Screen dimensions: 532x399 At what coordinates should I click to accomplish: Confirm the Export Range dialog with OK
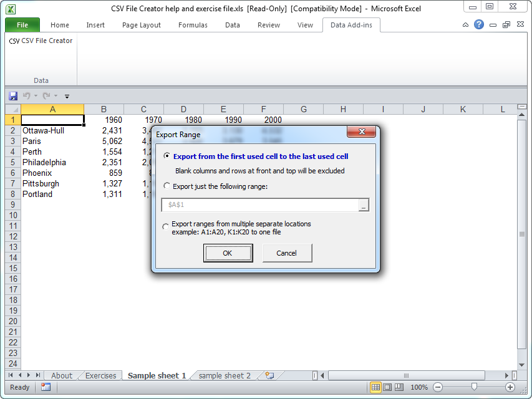[228, 253]
